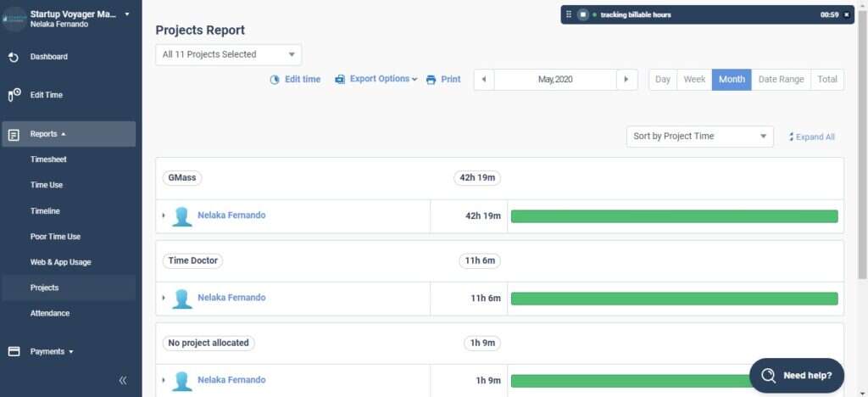Click the GMass project tag
The image size is (868, 397).
182,178
